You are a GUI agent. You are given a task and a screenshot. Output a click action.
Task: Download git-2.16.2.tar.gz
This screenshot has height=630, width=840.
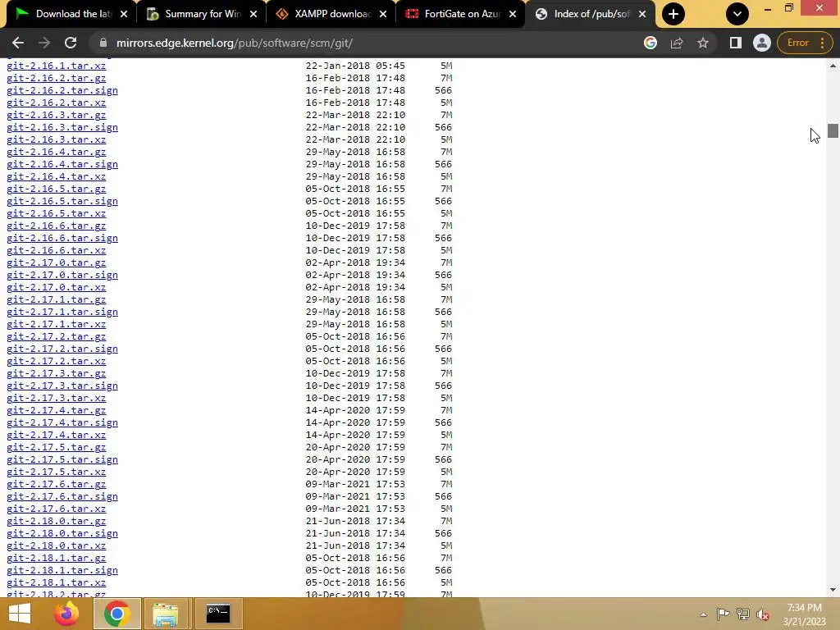(x=57, y=78)
